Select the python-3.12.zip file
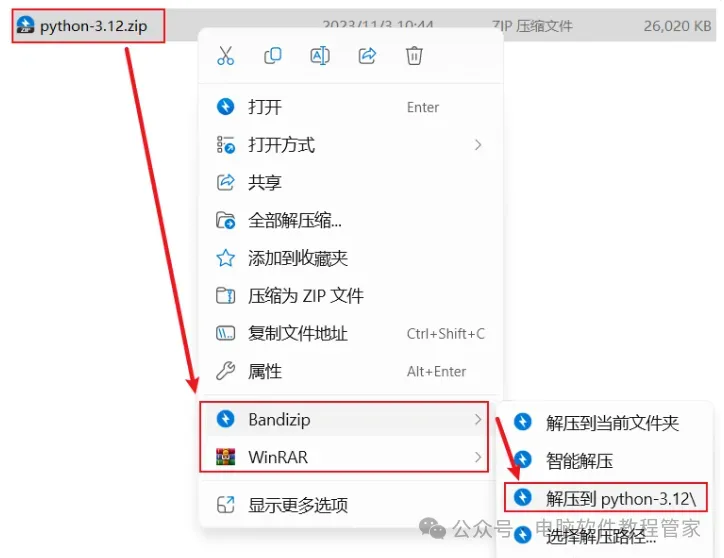Viewport: 724px width, 558px height. (x=88, y=26)
